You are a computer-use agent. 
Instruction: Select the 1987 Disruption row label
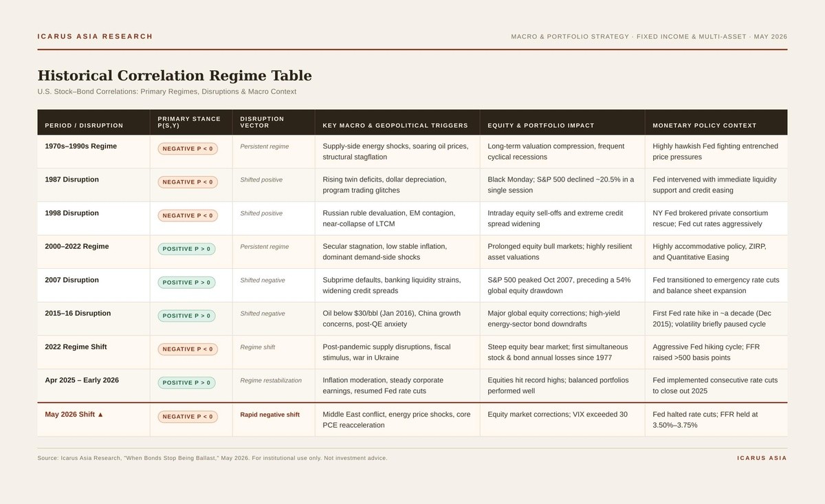(71, 179)
